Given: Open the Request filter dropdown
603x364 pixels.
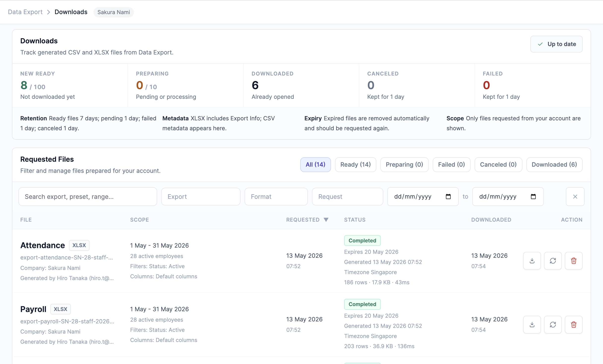Looking at the screenshot, I should (348, 197).
